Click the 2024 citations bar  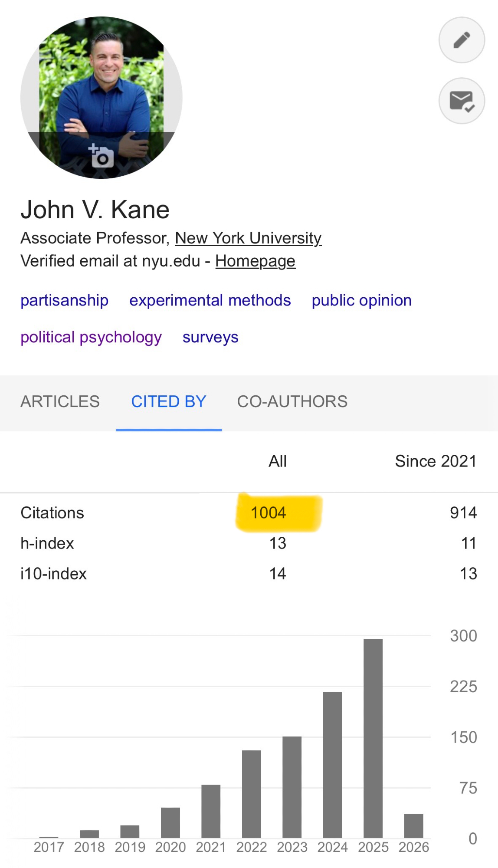pyautogui.click(x=333, y=765)
